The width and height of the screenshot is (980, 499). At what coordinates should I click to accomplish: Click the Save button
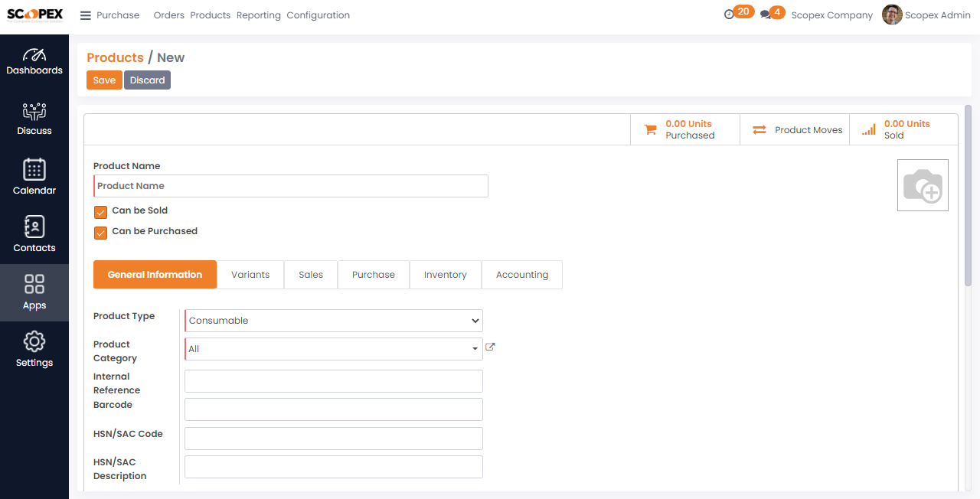coord(104,80)
